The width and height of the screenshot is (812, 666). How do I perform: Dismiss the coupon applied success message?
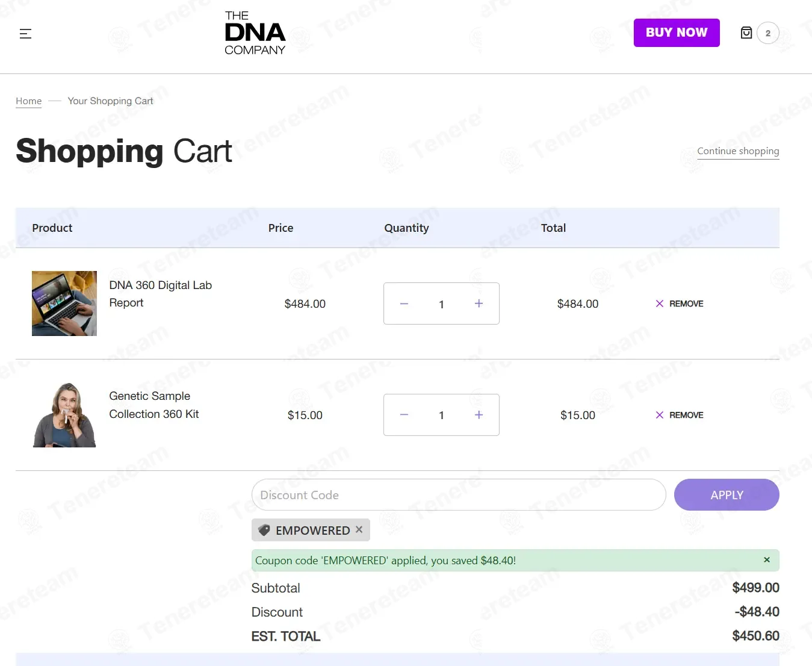coord(767,560)
